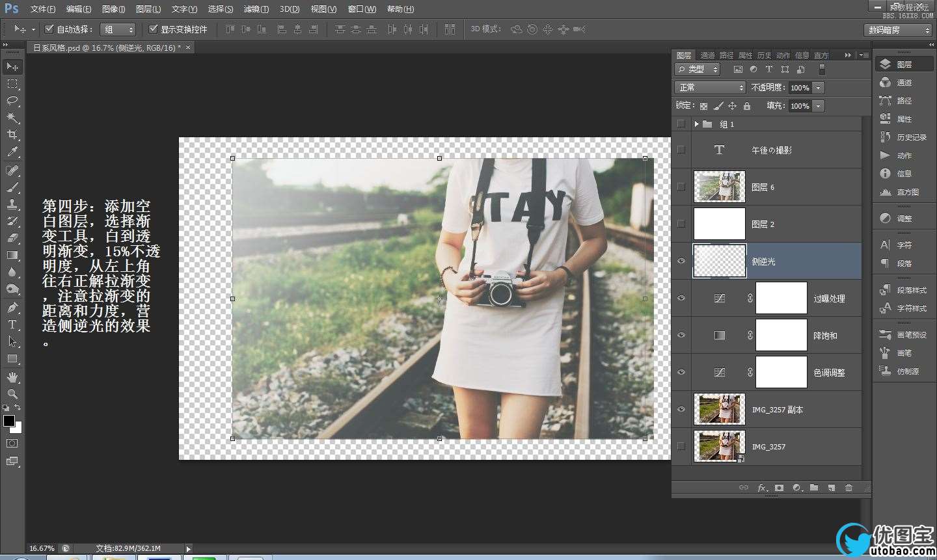Open the 滤镜(T) menu
The height and width of the screenshot is (560, 937).
256,9
